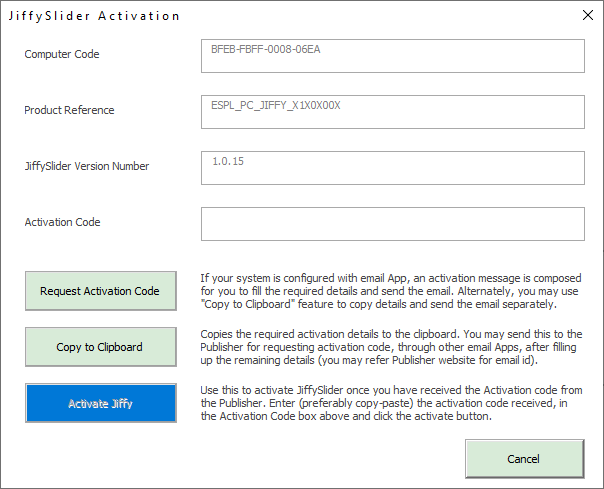Screen dimensions: 604x489
Task: Click the blue Activate Jiffy button
Action: pos(100,403)
